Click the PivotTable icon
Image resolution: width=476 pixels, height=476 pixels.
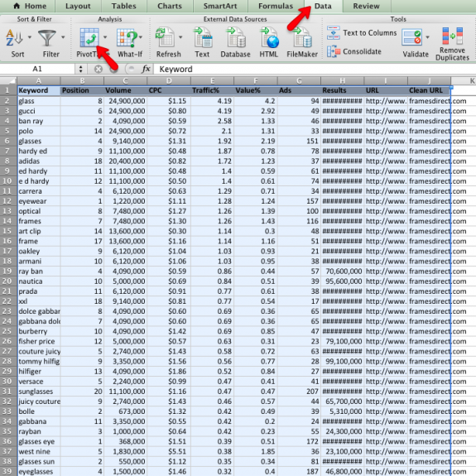[89, 38]
